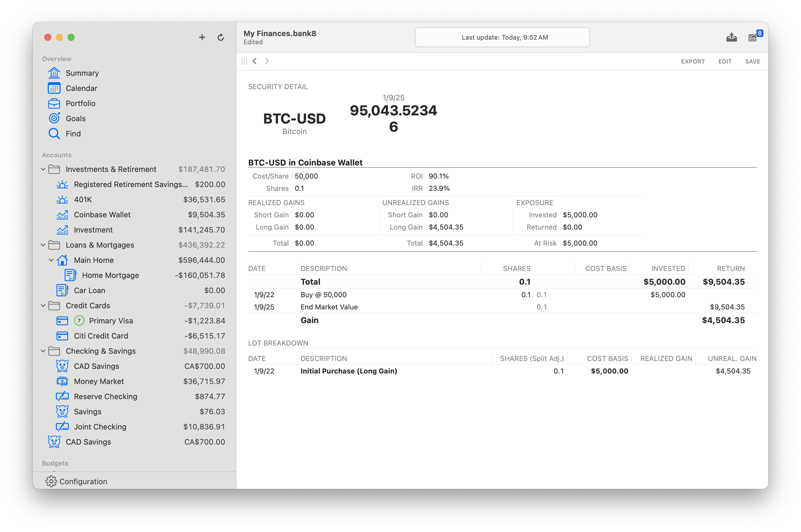Click the green 7 badge on Primary Visa
This screenshot has width=801, height=532.
[x=79, y=320]
